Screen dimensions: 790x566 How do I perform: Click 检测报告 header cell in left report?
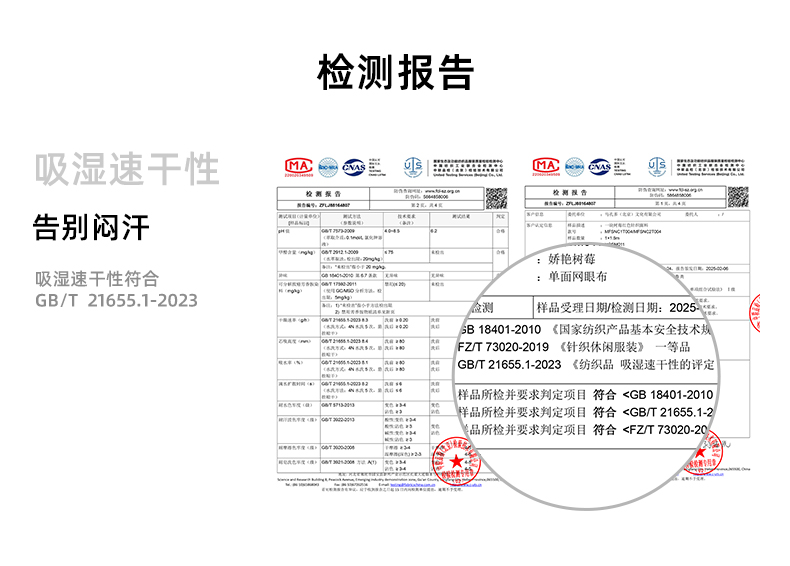(323, 194)
